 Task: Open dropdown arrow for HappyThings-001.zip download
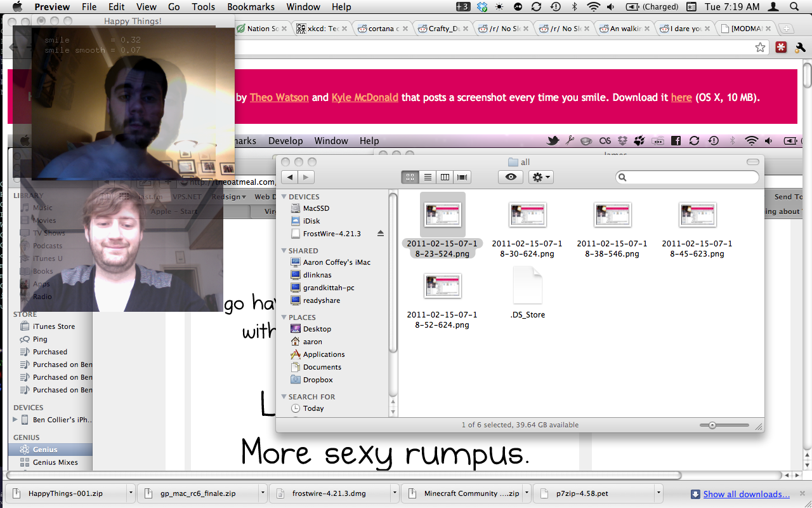click(131, 493)
